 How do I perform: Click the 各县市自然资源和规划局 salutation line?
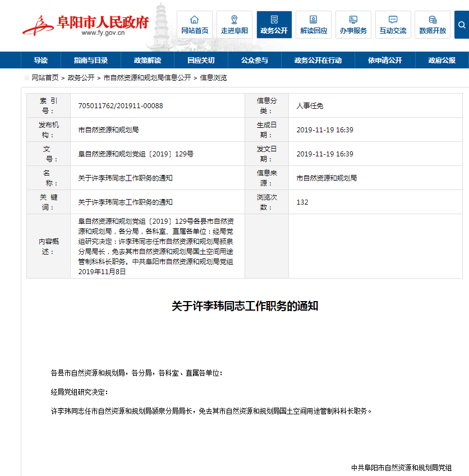pos(136,373)
